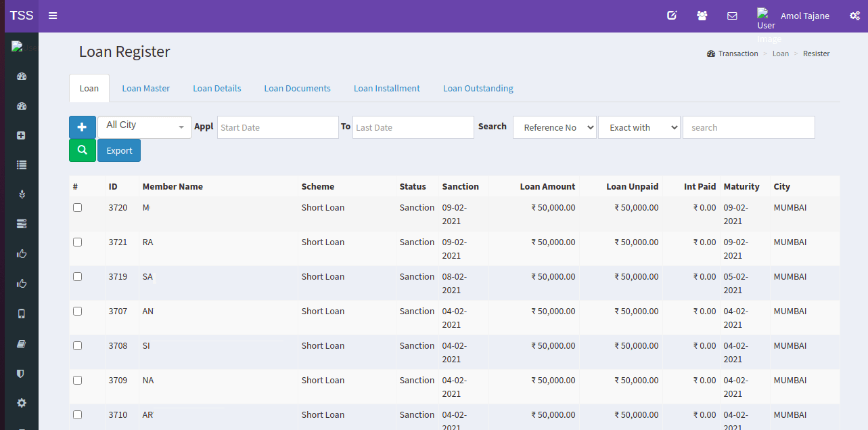This screenshot has width=868, height=430.
Task: Click the blue plus add loan button
Action: click(83, 127)
